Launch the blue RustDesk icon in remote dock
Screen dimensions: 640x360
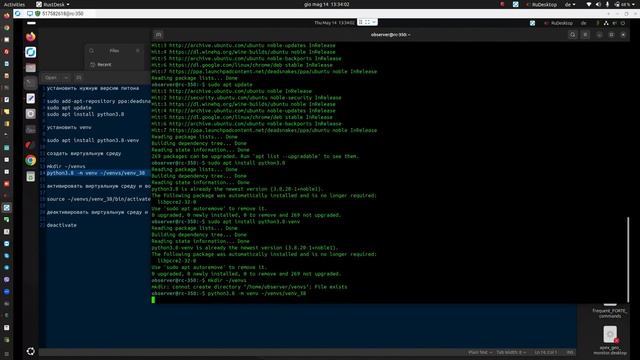coord(31,52)
